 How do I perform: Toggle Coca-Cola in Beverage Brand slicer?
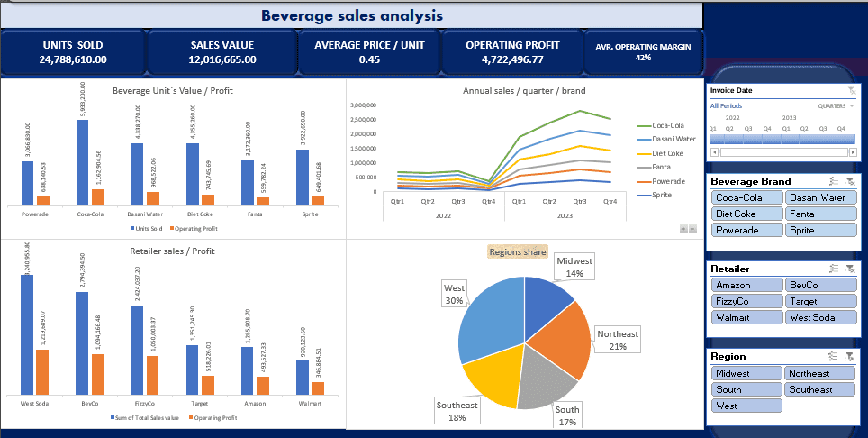point(746,197)
